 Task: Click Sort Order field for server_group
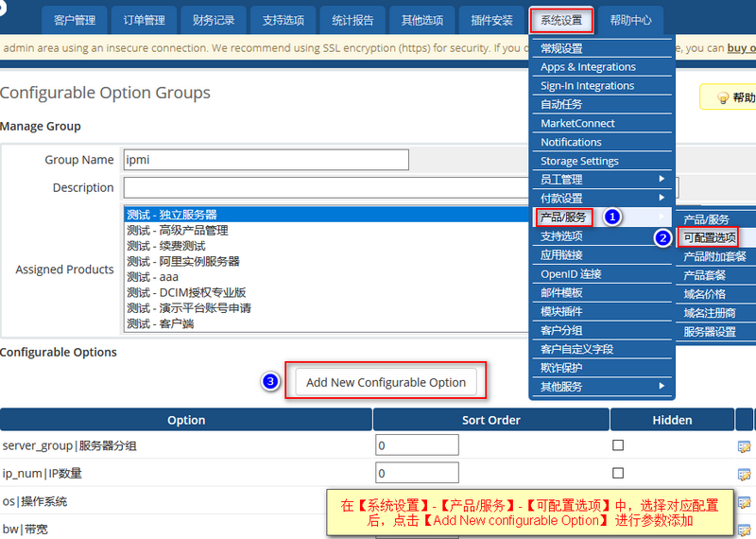coord(417,444)
